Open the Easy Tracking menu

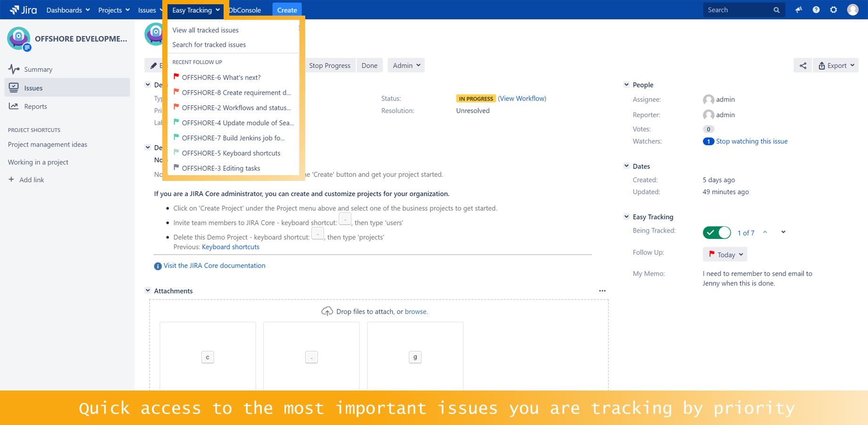196,10
